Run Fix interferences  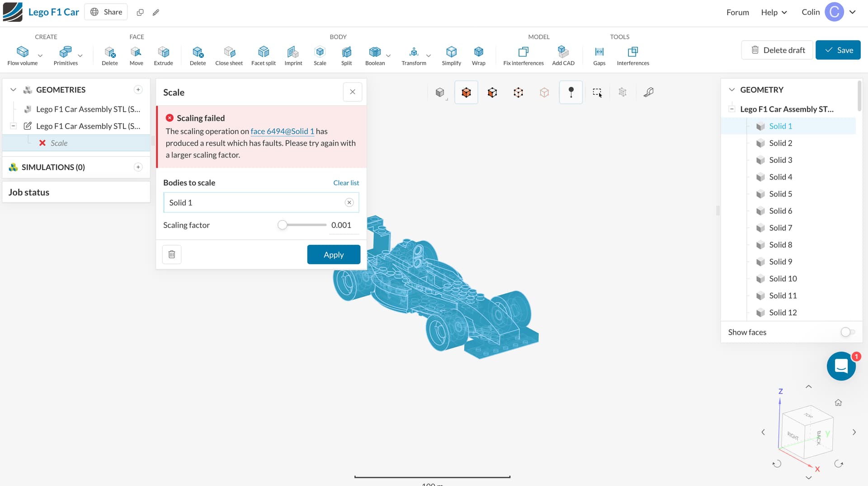tap(524, 55)
